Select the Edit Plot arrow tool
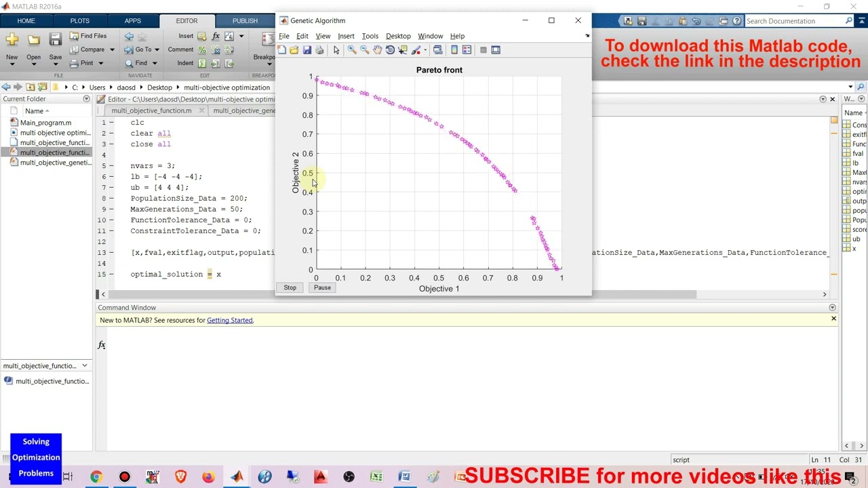 click(x=336, y=49)
